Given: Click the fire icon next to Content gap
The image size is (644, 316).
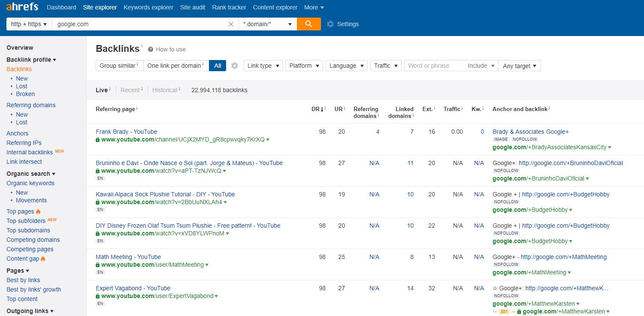Looking at the screenshot, I should [x=43, y=259].
